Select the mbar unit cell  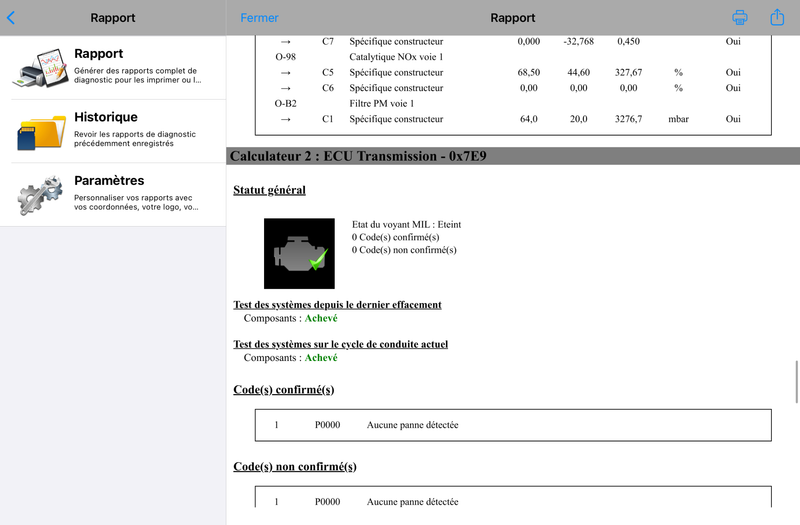tap(678, 119)
